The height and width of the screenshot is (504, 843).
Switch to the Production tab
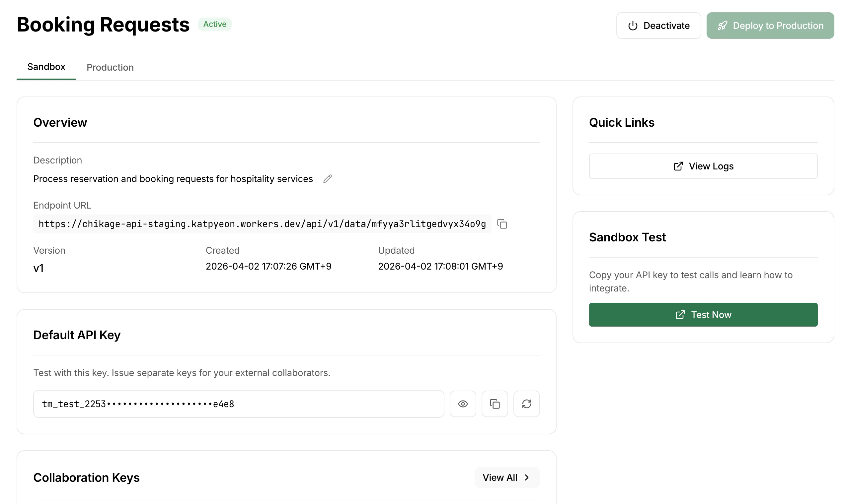tap(110, 67)
